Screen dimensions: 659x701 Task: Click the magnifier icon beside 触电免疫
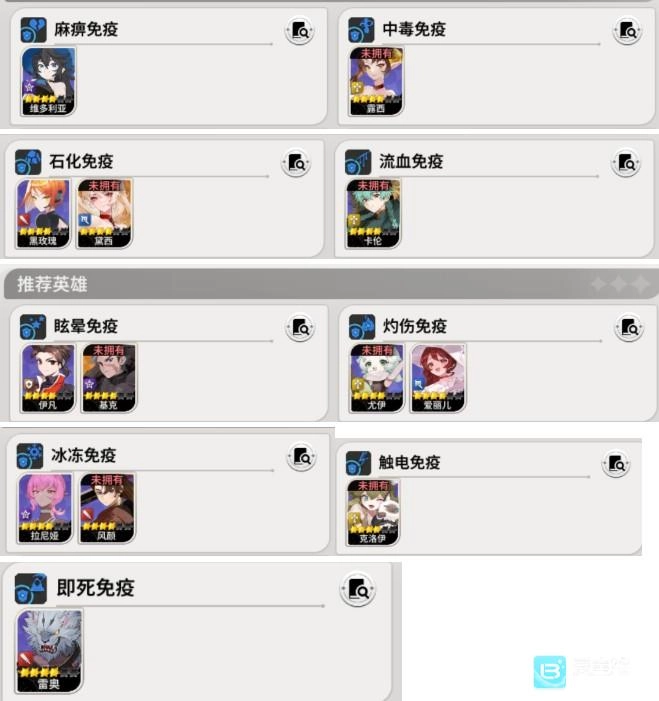pos(616,464)
